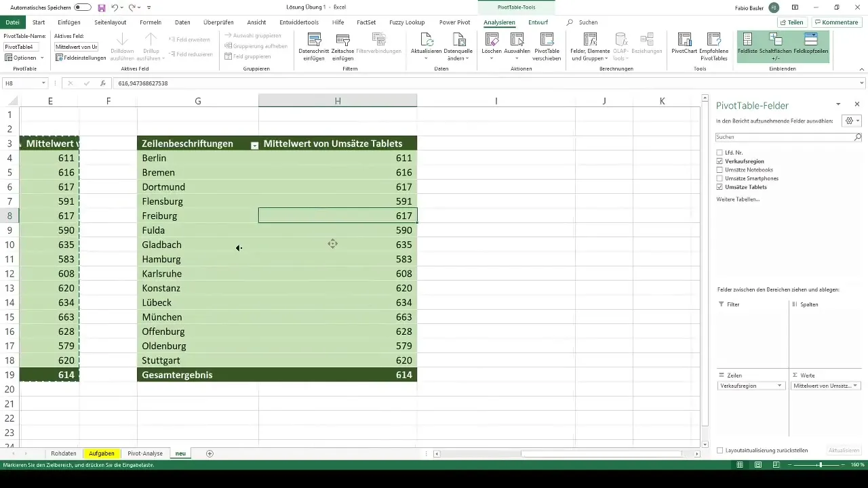Open the task pane options arrow of PivotTable-Felder
The image size is (868, 488).
click(x=839, y=104)
